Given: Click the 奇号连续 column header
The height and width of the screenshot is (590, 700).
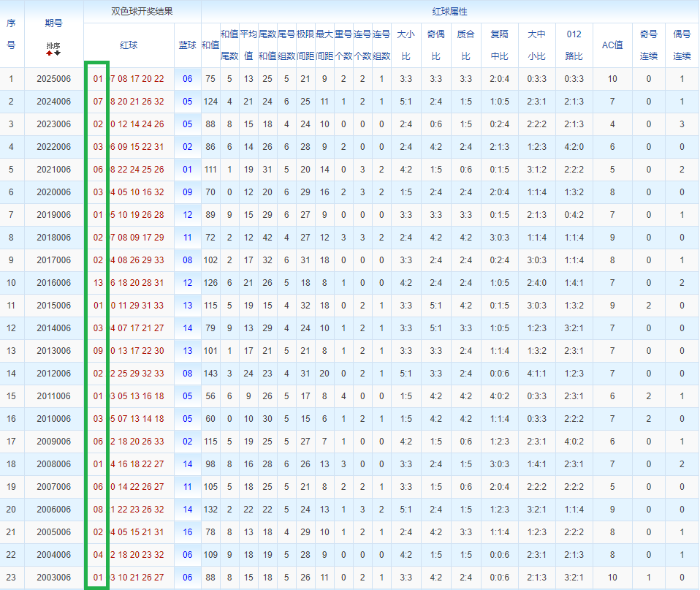Looking at the screenshot, I should pos(649,45).
